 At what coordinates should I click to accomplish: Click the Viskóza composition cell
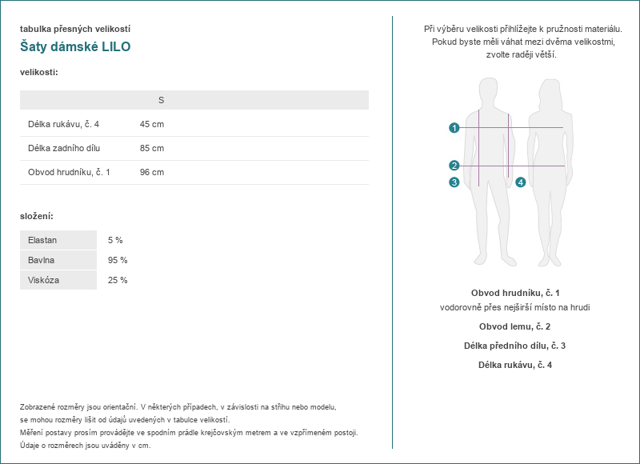pos(58,280)
